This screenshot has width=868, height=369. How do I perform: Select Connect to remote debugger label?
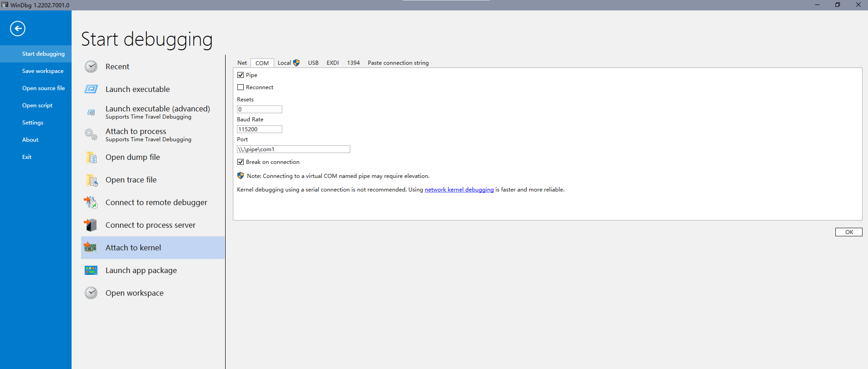click(x=156, y=202)
